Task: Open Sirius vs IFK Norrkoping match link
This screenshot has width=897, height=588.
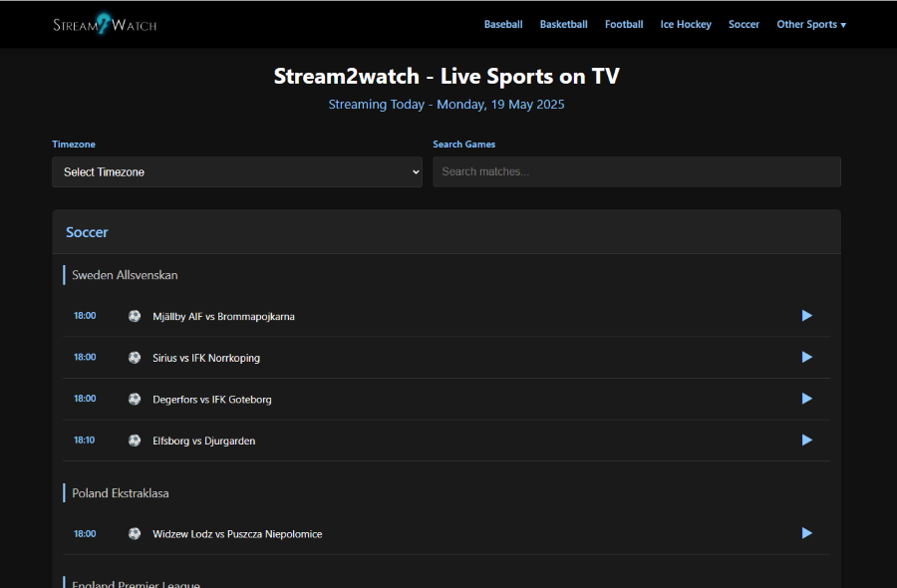Action: point(206,358)
